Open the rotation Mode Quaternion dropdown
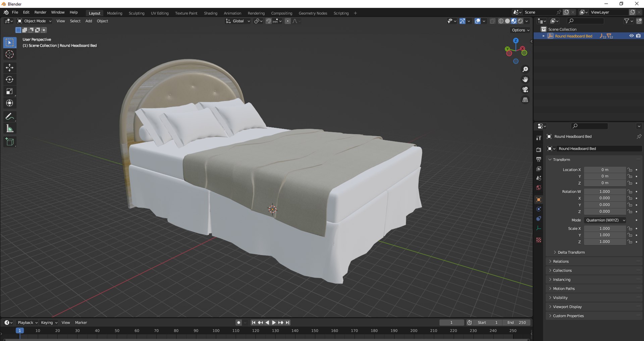 [605, 220]
